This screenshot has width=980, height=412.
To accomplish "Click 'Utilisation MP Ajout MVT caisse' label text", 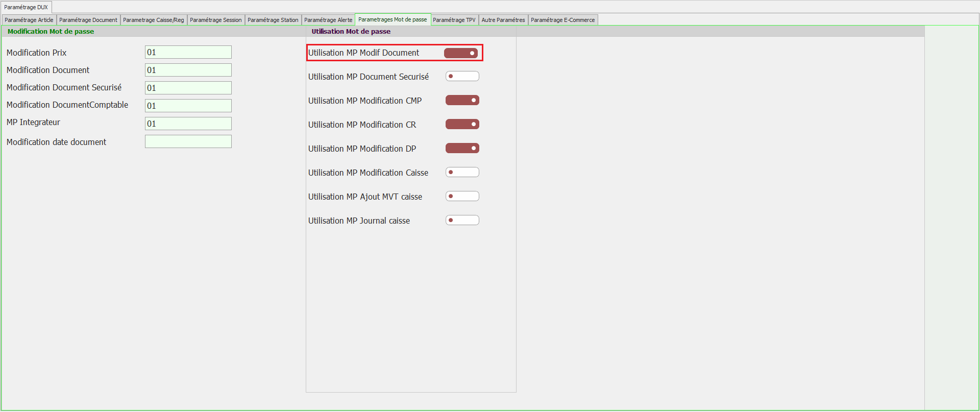I will (x=365, y=197).
